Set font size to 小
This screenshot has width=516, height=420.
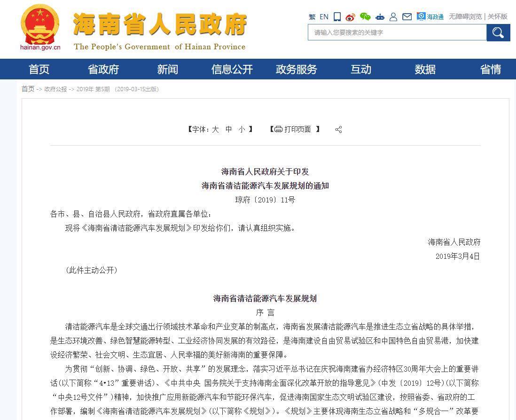tap(242, 129)
